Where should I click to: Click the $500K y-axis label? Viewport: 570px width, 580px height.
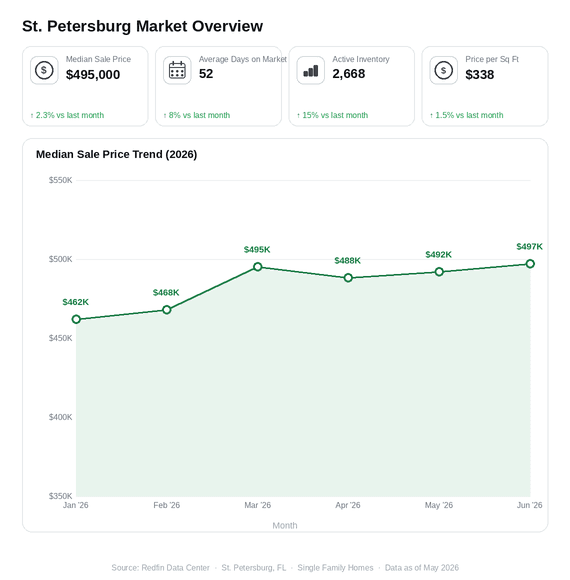(x=61, y=259)
